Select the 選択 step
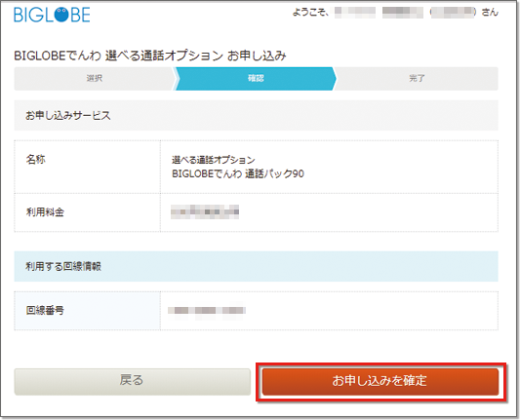Viewport: 520px width, 420px height. 95,79
